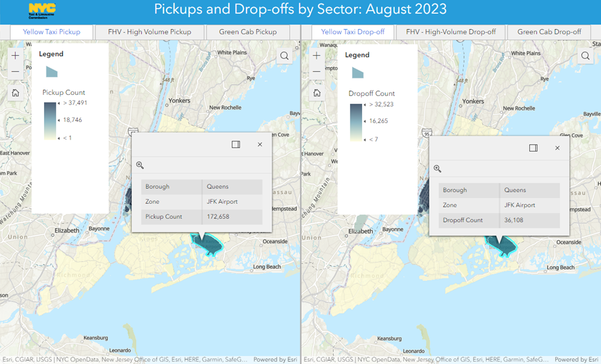Click Yonkers label on left map
The image size is (601, 364).
pos(179,101)
